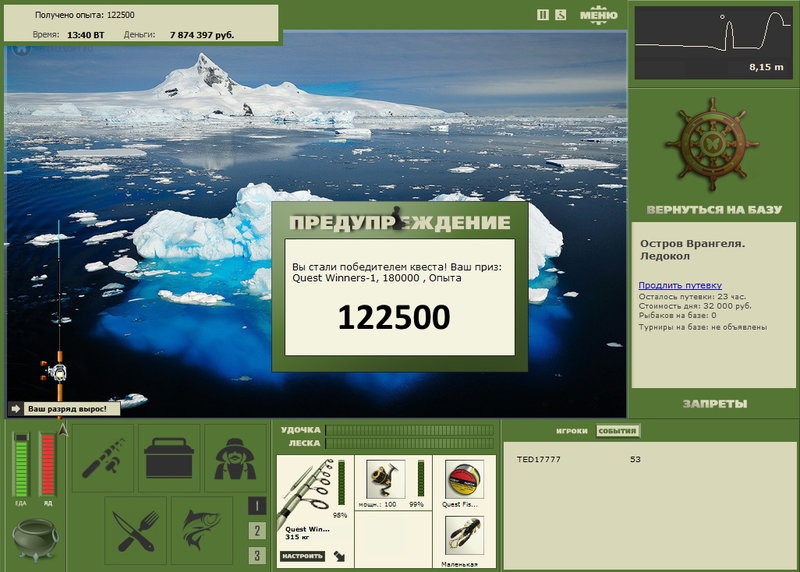Screen dimensions: 800x572
Task: Select tackle slot number 2
Action: tap(257, 531)
